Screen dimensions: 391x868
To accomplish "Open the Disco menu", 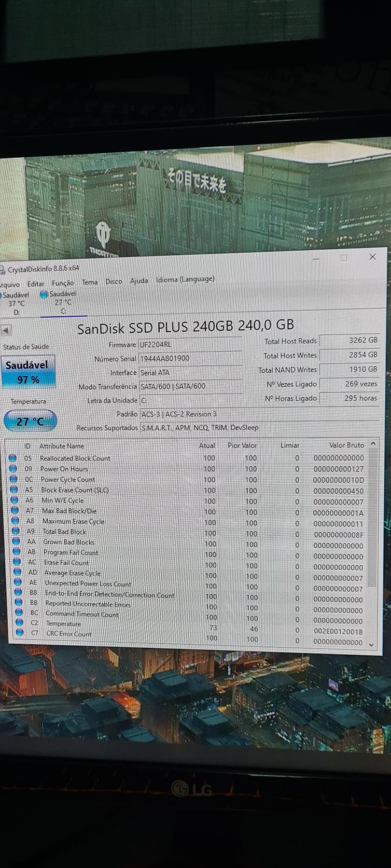I will [x=114, y=281].
